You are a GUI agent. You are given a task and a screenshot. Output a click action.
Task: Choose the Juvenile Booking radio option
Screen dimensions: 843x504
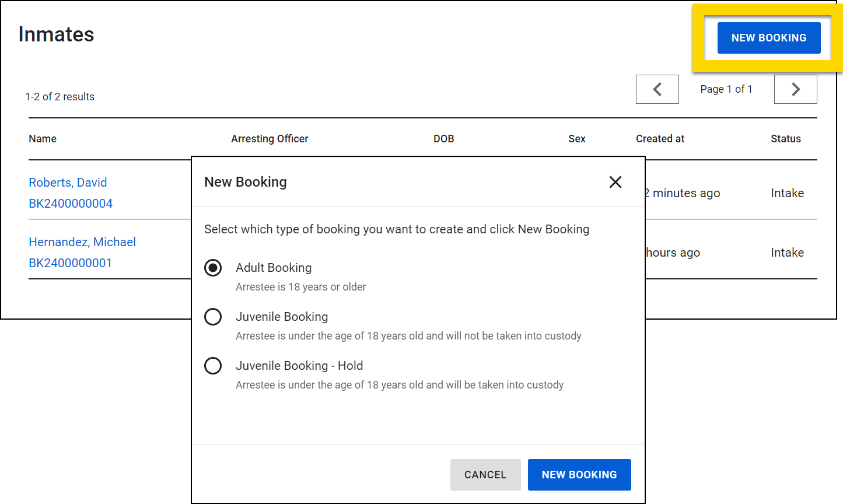[x=213, y=317]
